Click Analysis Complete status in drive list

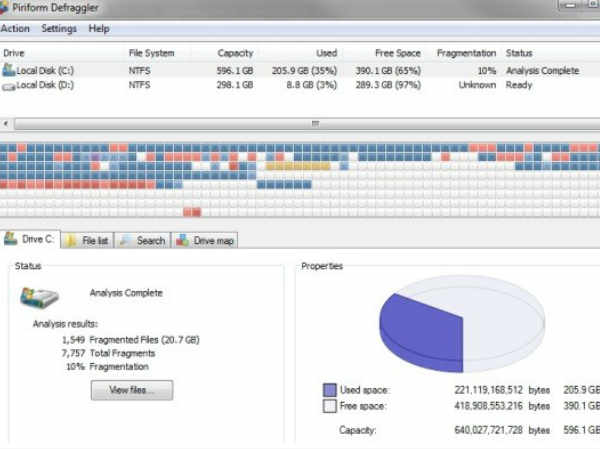pos(543,71)
